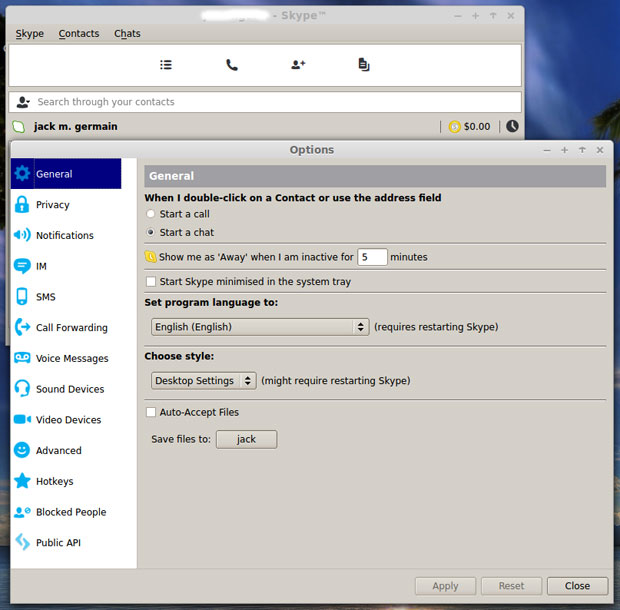
Task: Click the contact search person icon
Action: [x=23, y=102]
